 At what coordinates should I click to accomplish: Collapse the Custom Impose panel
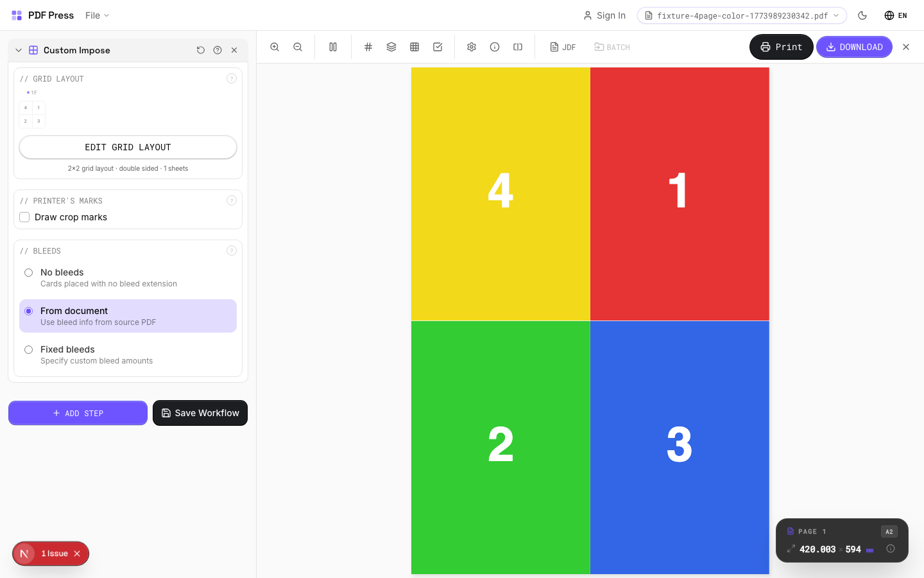[x=18, y=50]
